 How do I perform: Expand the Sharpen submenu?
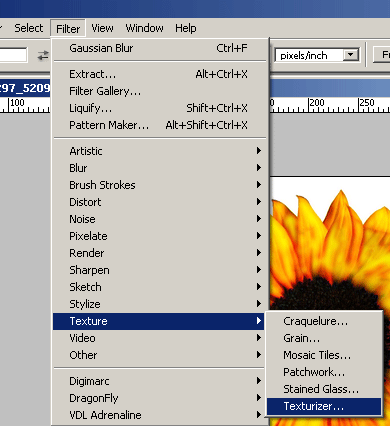(159, 270)
